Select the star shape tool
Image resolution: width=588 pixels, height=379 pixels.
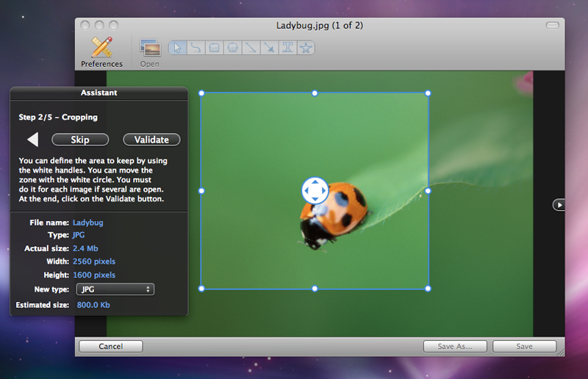pyautogui.click(x=306, y=48)
